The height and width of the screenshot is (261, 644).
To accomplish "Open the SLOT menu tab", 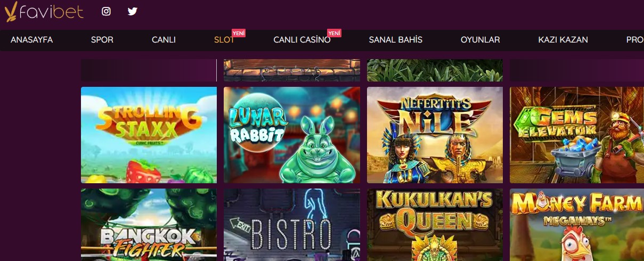I will click(x=224, y=40).
